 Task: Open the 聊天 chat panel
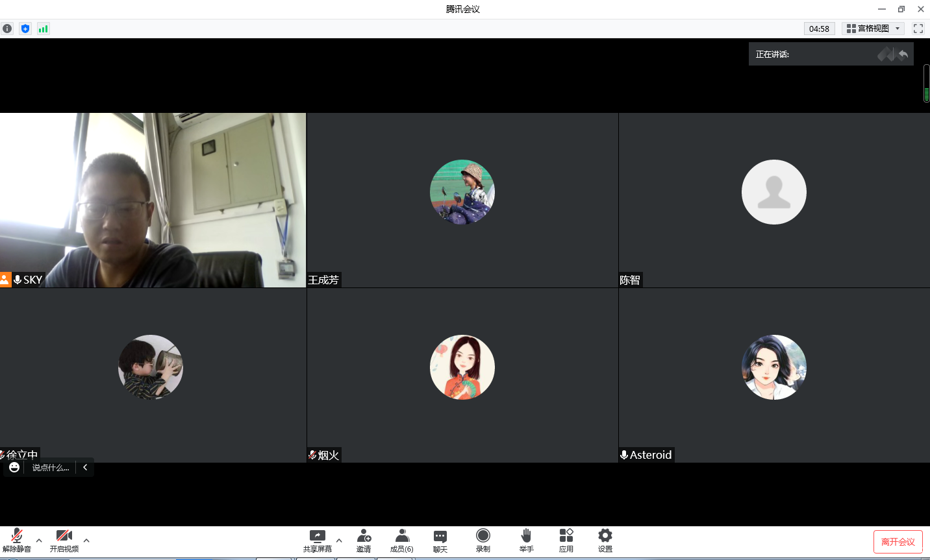pos(440,540)
